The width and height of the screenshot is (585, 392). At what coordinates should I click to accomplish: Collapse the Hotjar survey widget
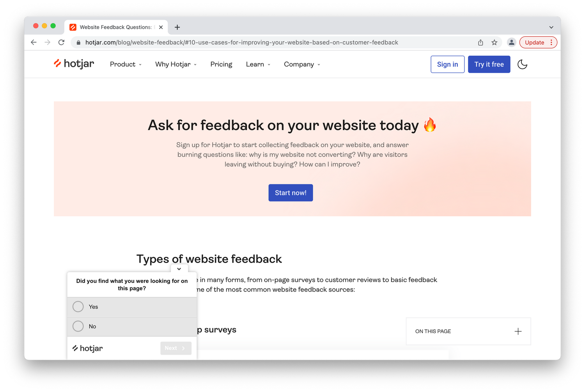pos(179,269)
